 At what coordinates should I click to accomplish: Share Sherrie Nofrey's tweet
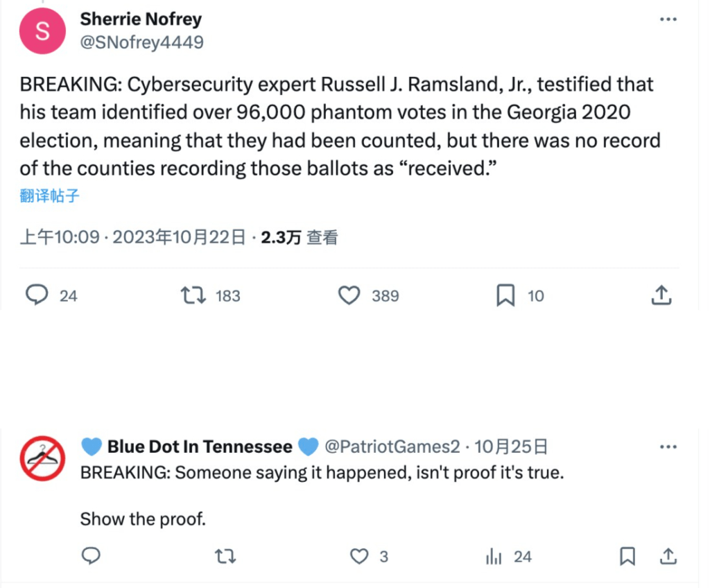click(661, 294)
